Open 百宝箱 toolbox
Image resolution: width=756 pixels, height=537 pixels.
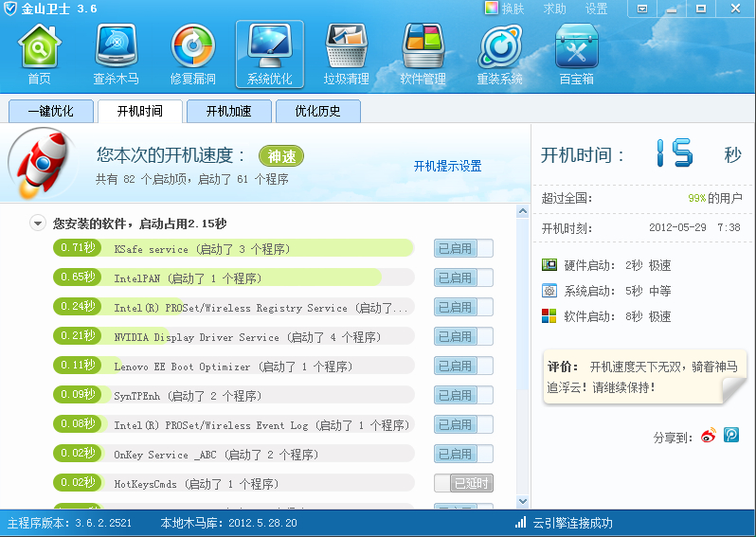point(577,54)
